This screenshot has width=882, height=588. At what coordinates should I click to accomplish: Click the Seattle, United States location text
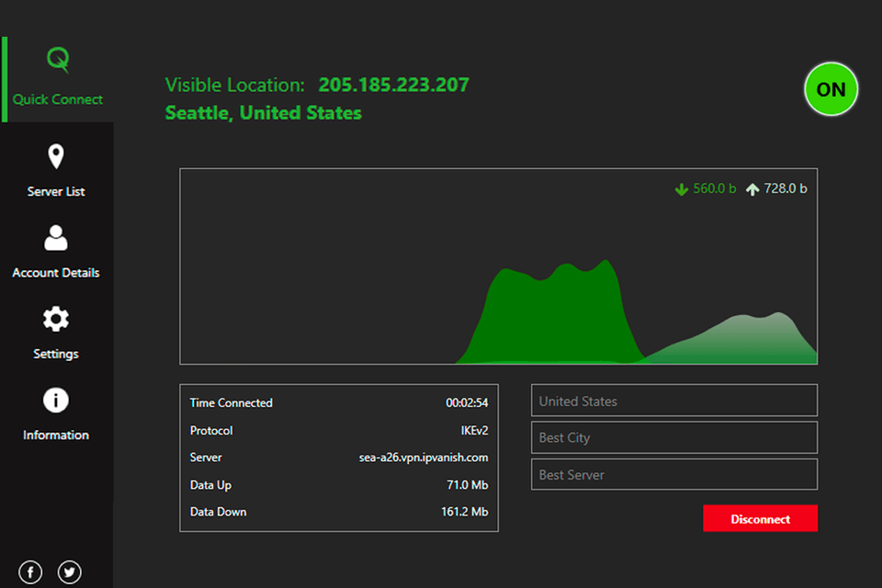[263, 113]
